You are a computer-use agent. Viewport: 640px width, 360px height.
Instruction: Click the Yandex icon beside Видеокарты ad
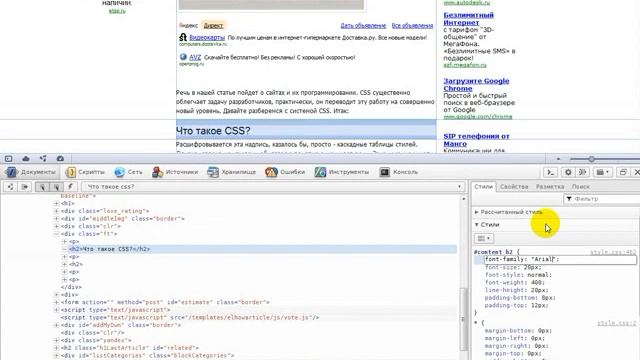[x=183, y=37]
